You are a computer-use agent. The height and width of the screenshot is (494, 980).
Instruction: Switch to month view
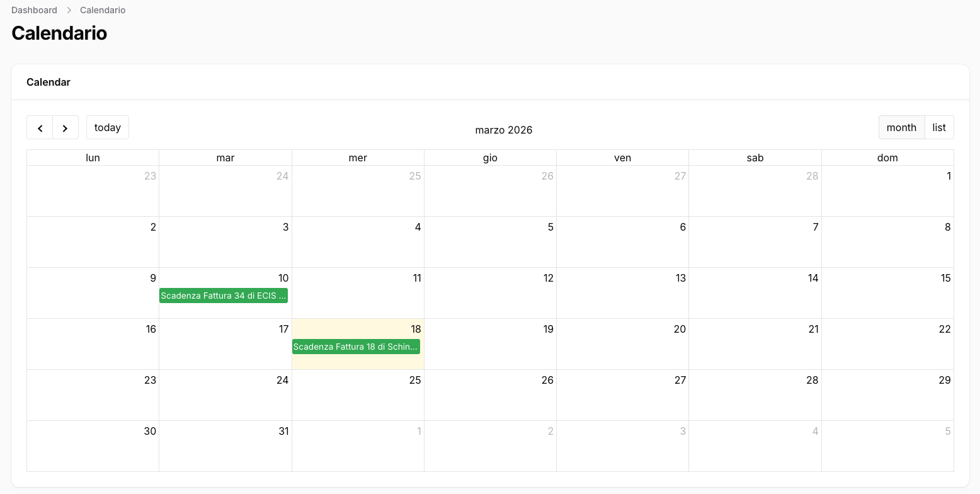tap(901, 127)
